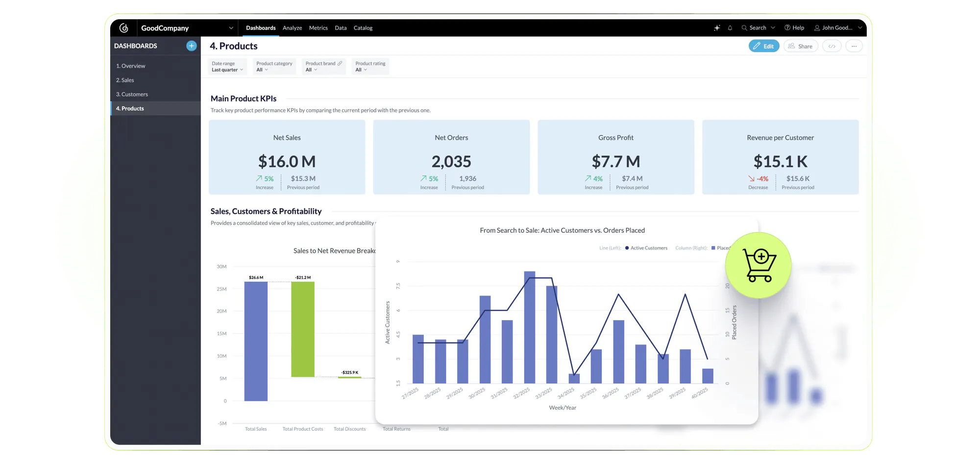
Task: Click the Total Returns axis label
Action: pos(396,429)
